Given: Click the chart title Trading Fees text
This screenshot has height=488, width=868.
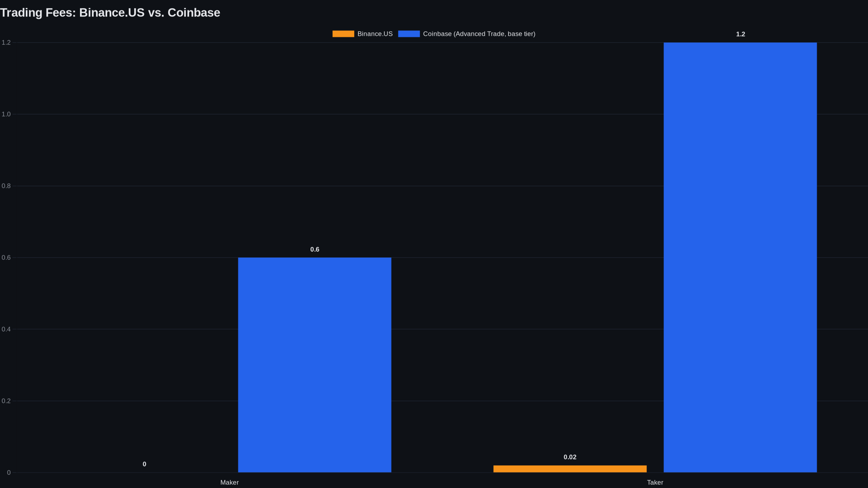Looking at the screenshot, I should click(110, 13).
